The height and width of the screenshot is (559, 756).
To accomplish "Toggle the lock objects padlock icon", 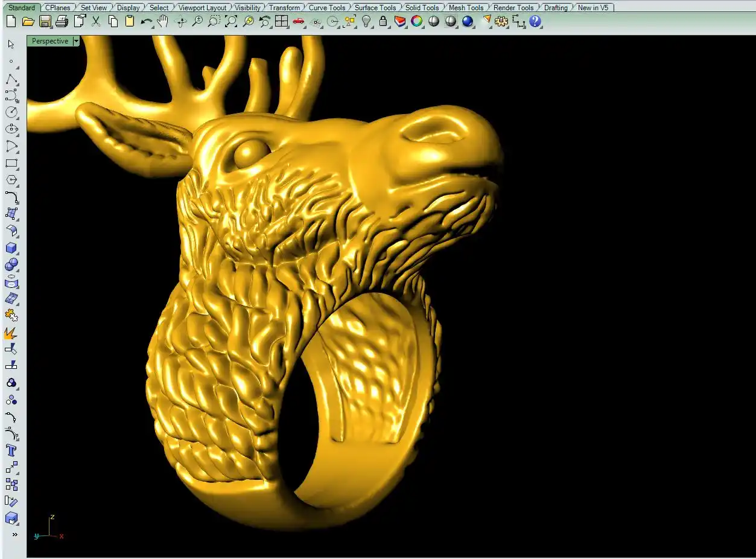I will 383,22.
